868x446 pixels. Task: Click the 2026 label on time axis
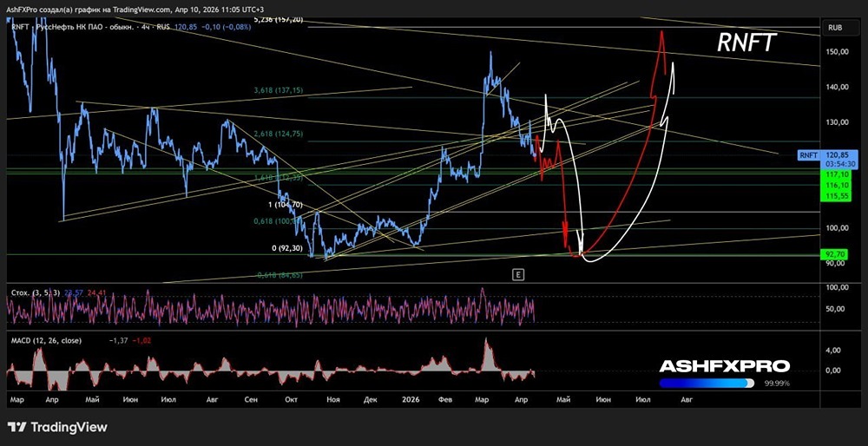tap(411, 398)
